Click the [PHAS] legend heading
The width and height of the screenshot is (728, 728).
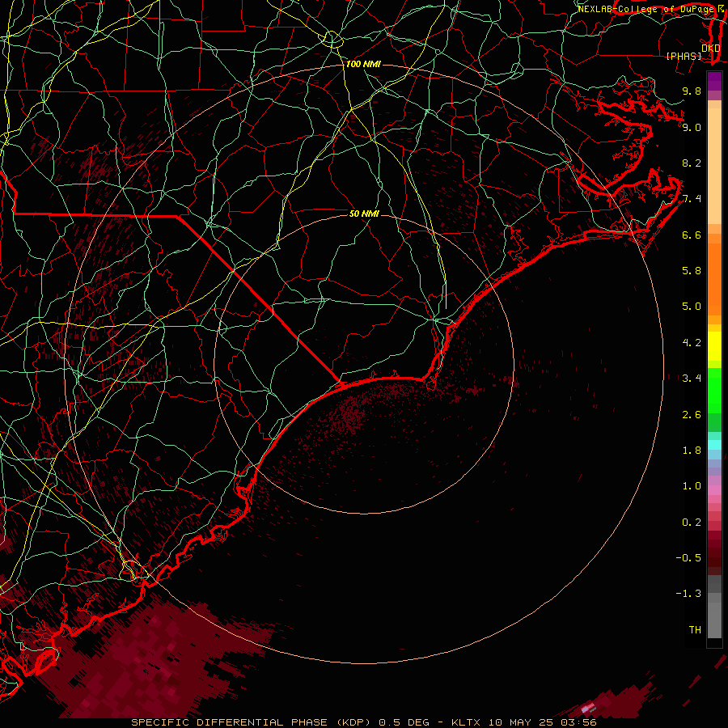(x=684, y=56)
